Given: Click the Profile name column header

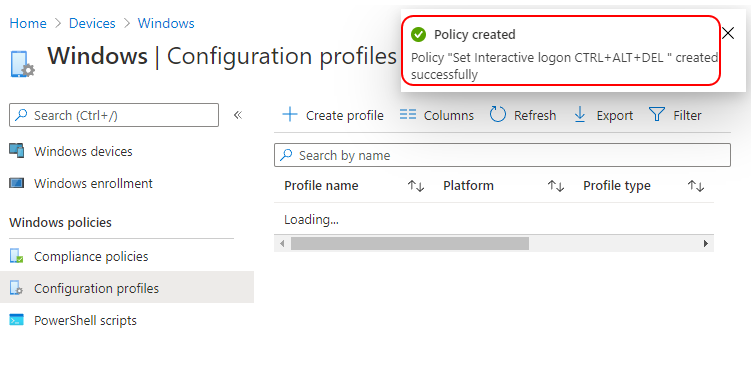Looking at the screenshot, I should tap(321, 186).
